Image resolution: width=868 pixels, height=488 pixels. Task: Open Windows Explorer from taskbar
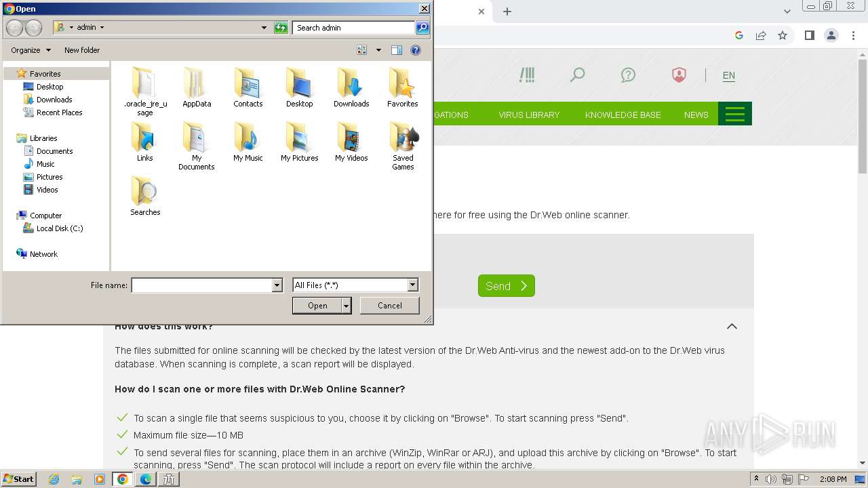(77, 479)
